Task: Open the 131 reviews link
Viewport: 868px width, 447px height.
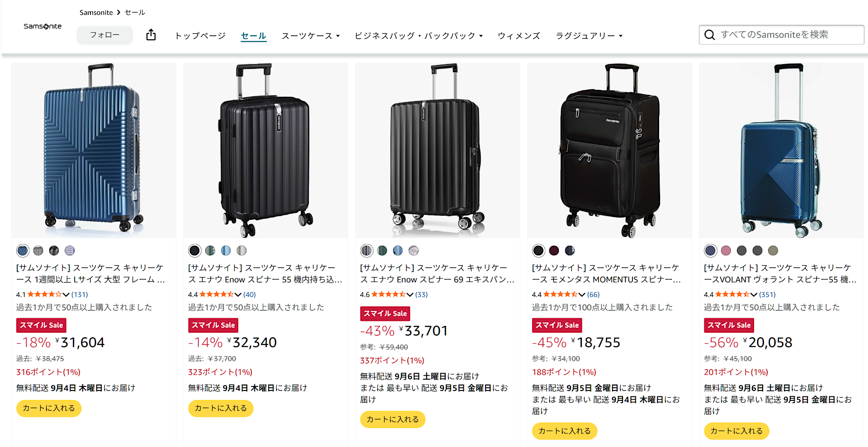Action: coord(79,294)
